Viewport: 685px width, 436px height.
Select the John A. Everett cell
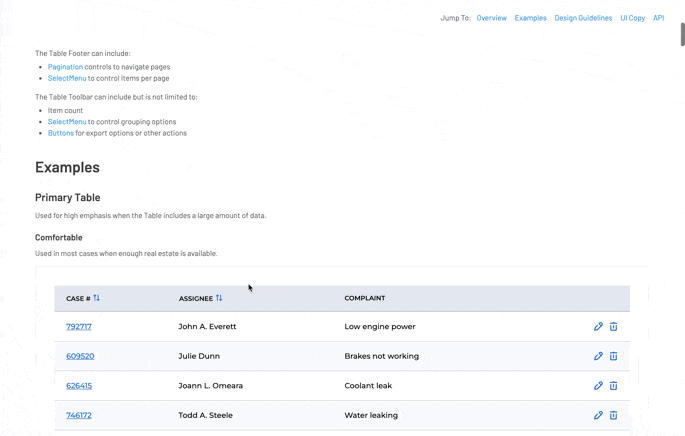(207, 326)
